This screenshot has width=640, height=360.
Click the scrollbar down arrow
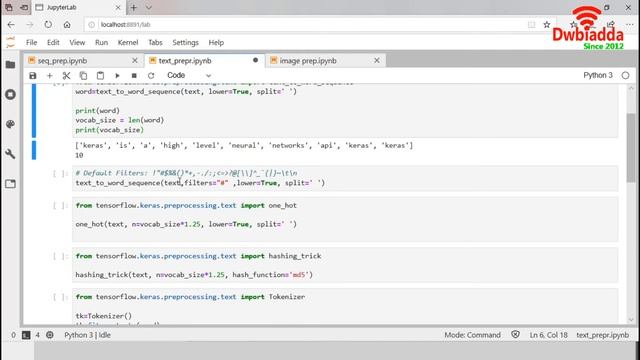point(631,320)
